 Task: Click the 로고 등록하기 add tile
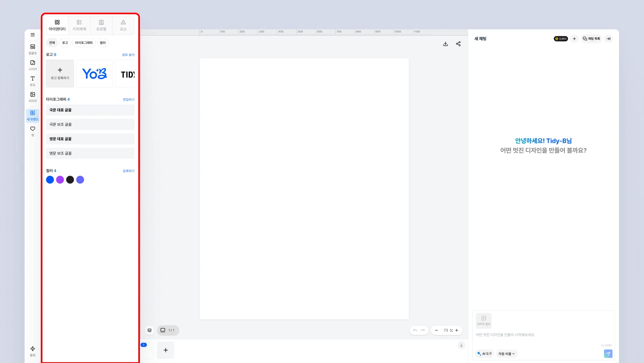[x=60, y=74]
